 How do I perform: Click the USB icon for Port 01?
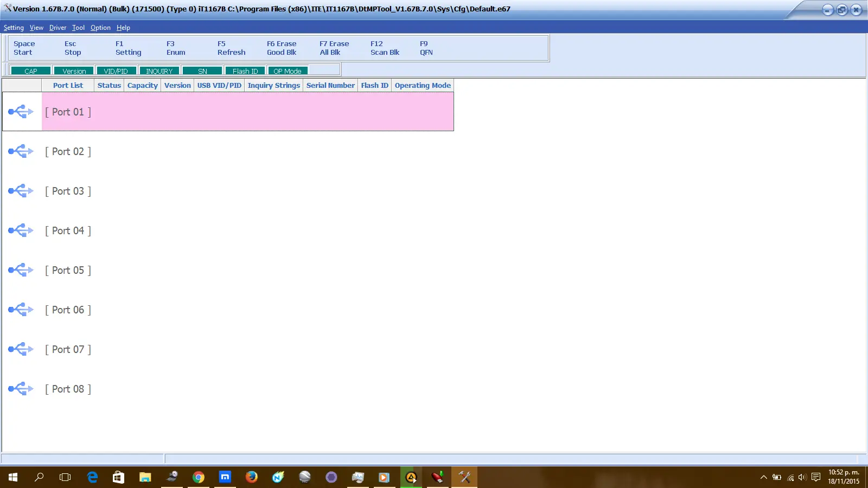pos(21,112)
